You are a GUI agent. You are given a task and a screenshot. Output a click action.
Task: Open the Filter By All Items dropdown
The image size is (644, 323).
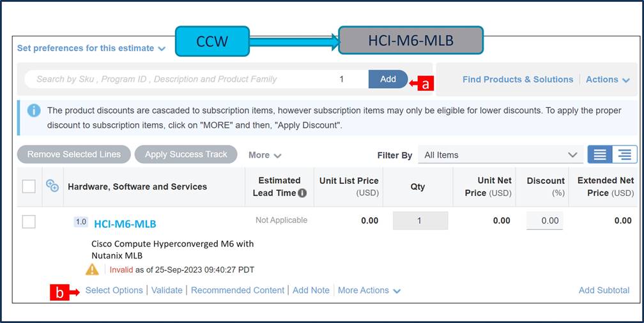[x=500, y=154]
